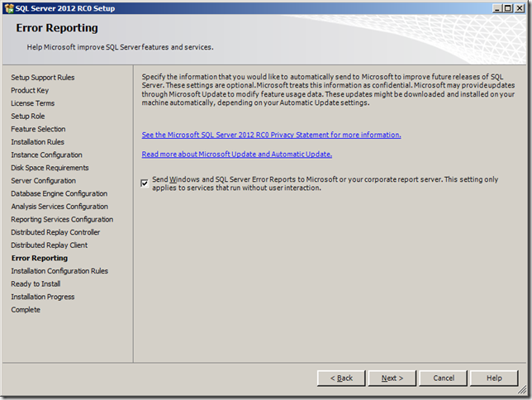Select Setup Role step
This screenshot has width=532, height=400.
[x=28, y=117]
